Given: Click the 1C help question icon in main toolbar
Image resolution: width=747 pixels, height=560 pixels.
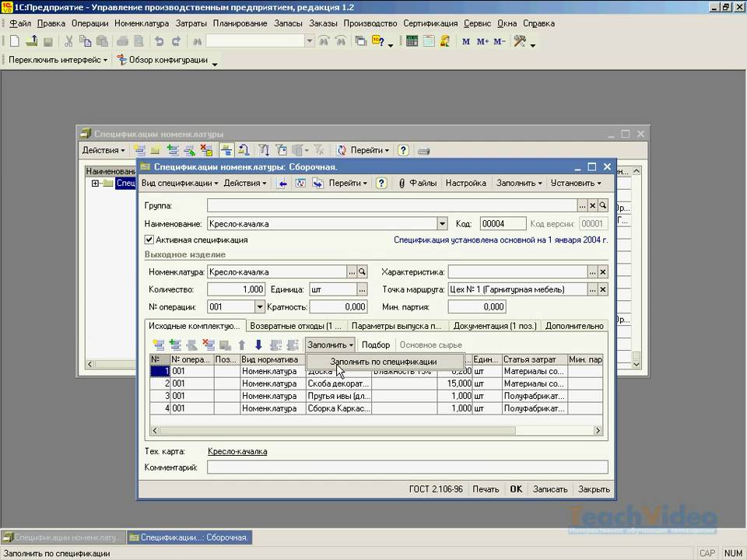Looking at the screenshot, I should (378, 41).
